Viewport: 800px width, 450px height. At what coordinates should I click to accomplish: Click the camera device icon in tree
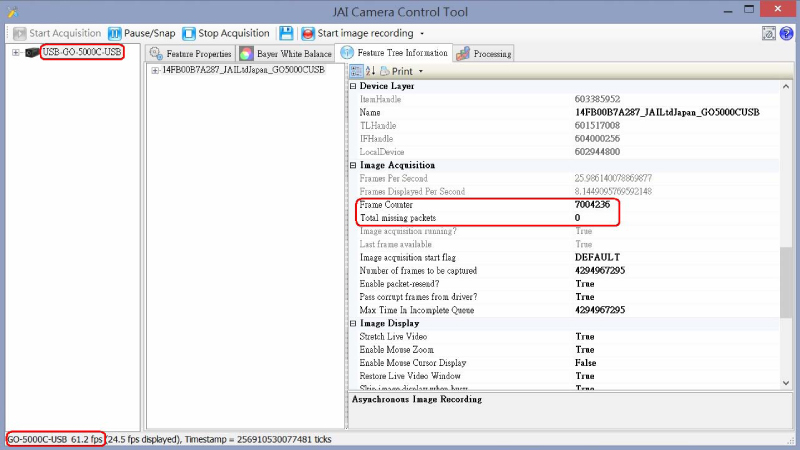[x=32, y=53]
